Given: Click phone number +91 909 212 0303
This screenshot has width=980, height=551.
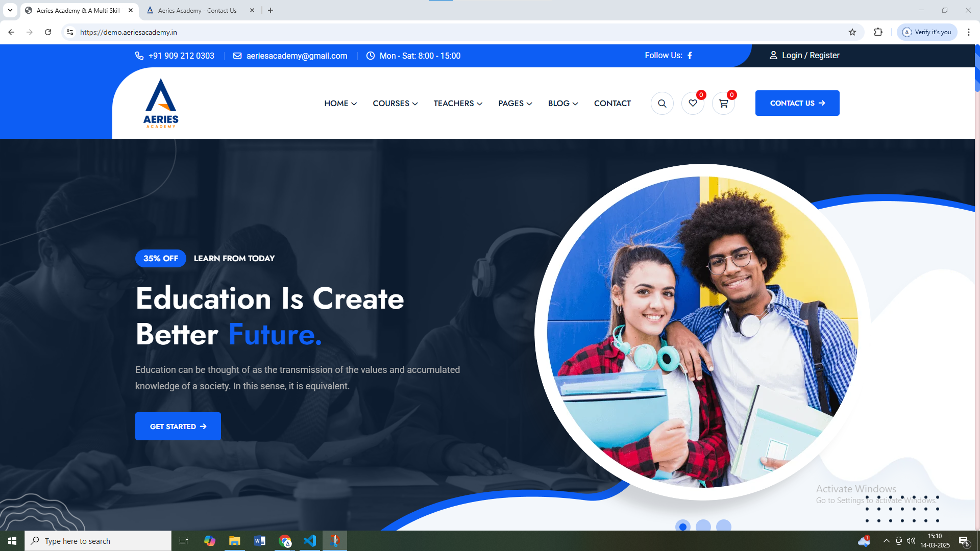Looking at the screenshot, I should click(x=181, y=56).
